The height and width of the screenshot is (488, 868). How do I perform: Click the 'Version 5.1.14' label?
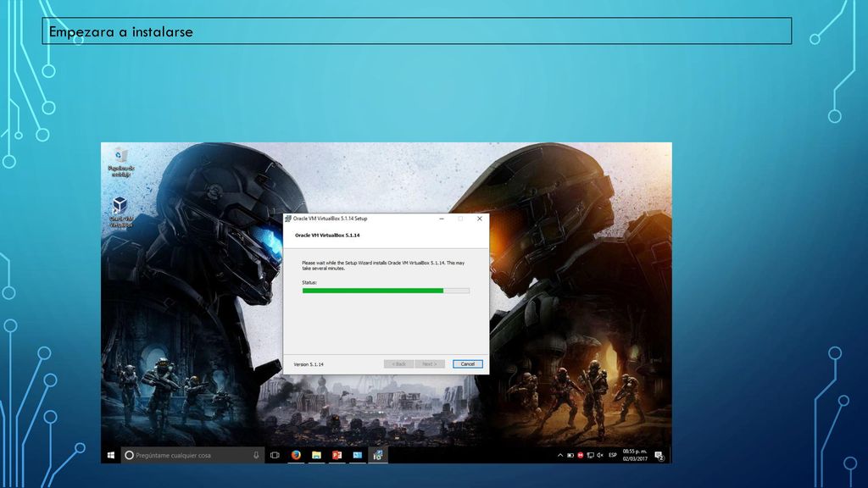click(x=309, y=364)
